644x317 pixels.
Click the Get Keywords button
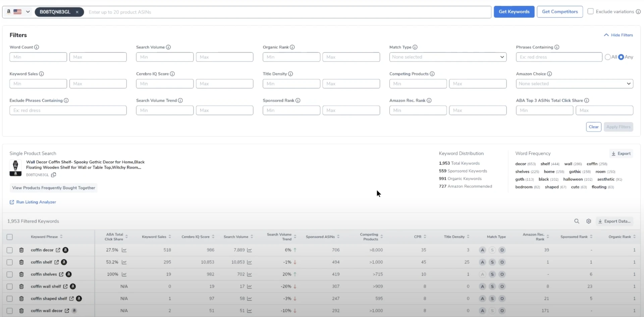pyautogui.click(x=514, y=12)
